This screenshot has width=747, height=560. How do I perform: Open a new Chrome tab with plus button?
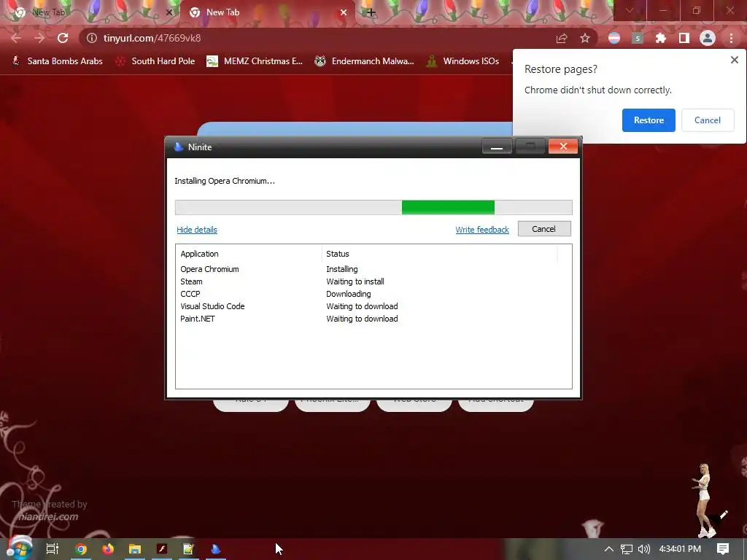pyautogui.click(x=371, y=12)
